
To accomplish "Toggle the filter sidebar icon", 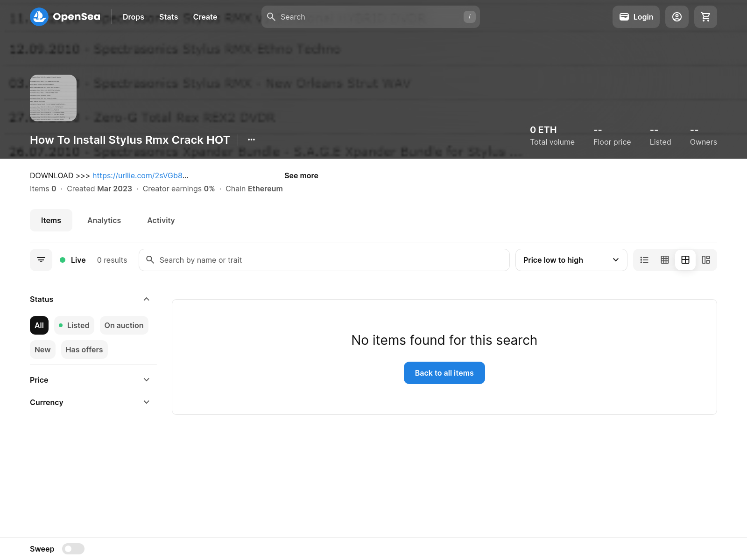I will pyautogui.click(x=41, y=260).
